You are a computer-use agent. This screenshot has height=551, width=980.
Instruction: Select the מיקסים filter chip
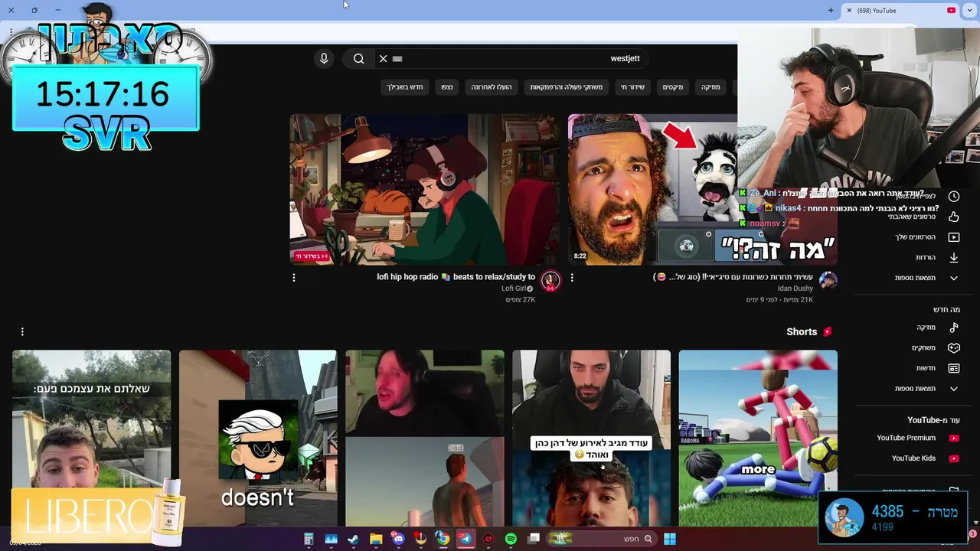(673, 87)
